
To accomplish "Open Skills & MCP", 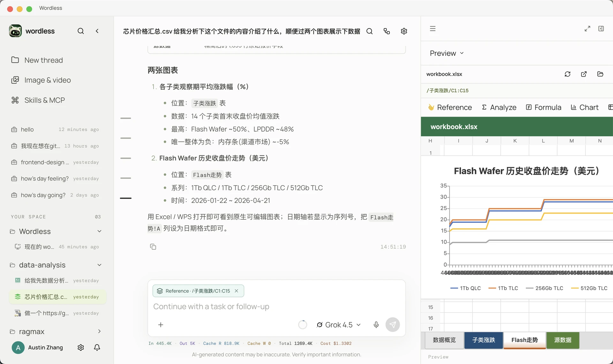I will pos(38,100).
